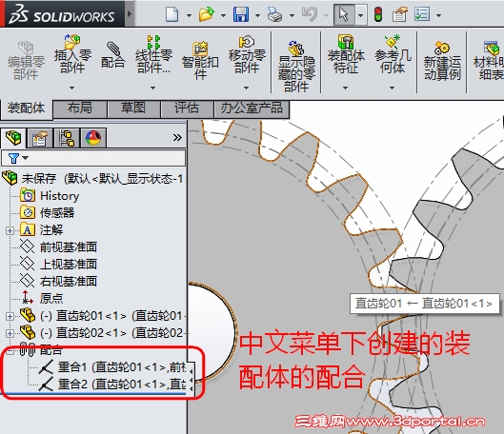Click 智能扣件 smart fasteners tool

click(x=200, y=61)
